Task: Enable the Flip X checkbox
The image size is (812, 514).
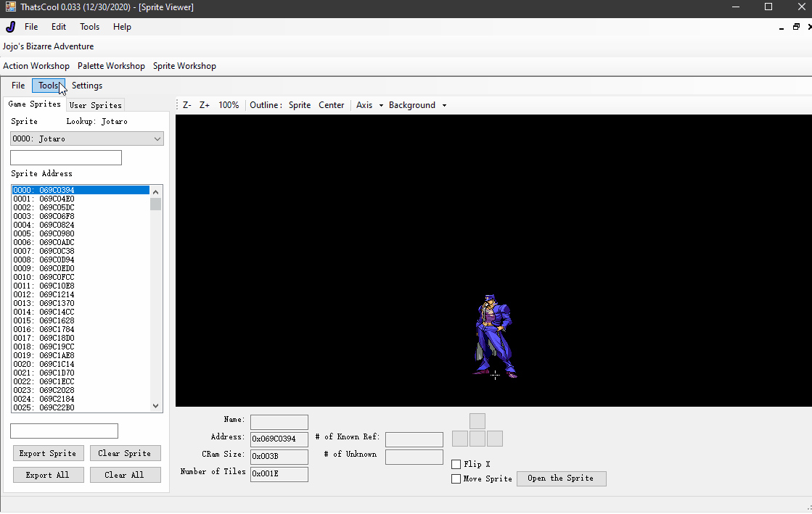Action: tap(456, 464)
